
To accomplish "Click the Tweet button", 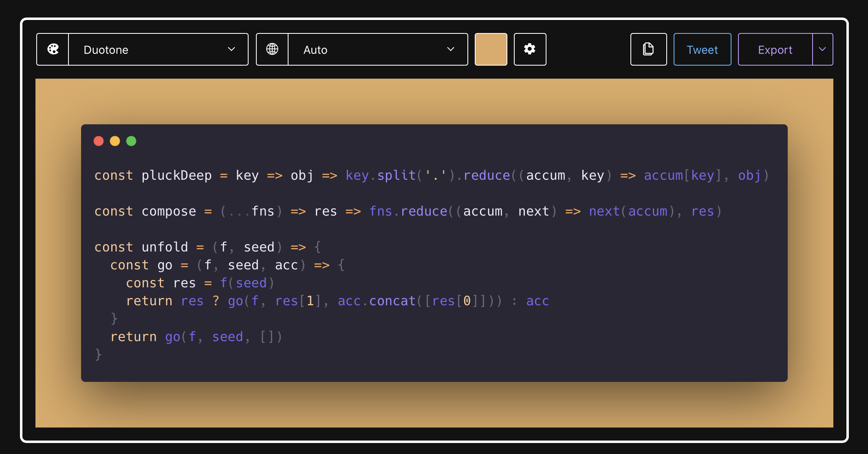I will [x=702, y=49].
